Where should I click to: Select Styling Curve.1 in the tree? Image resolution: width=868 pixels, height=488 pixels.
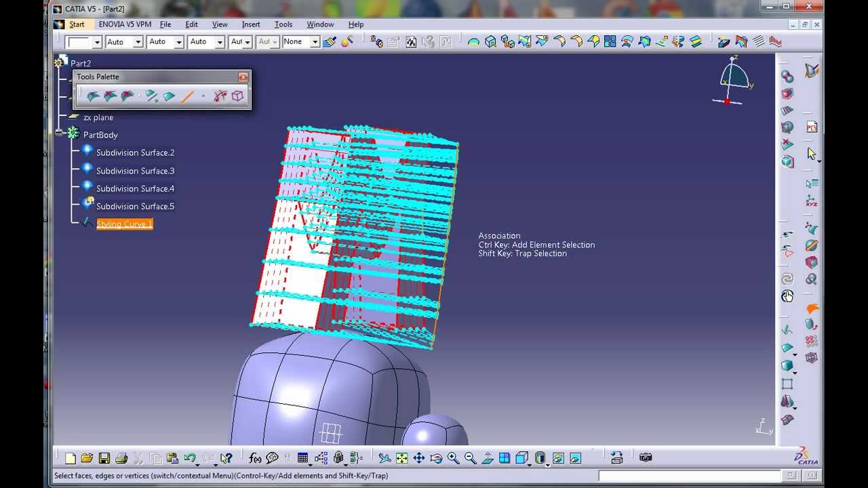tap(124, 224)
